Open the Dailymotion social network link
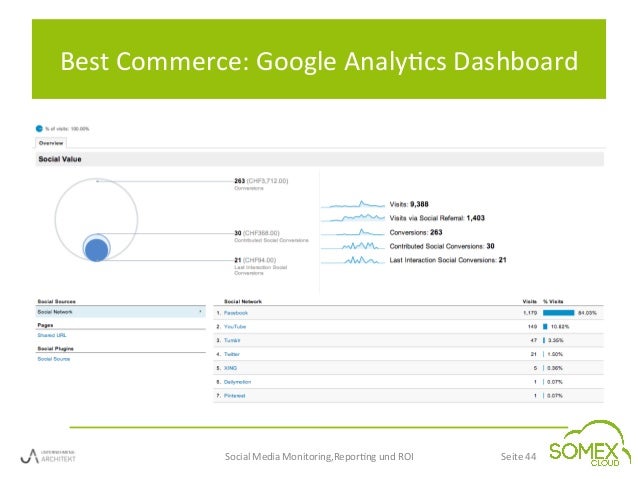The width and height of the screenshot is (638, 479). pyautogui.click(x=237, y=382)
